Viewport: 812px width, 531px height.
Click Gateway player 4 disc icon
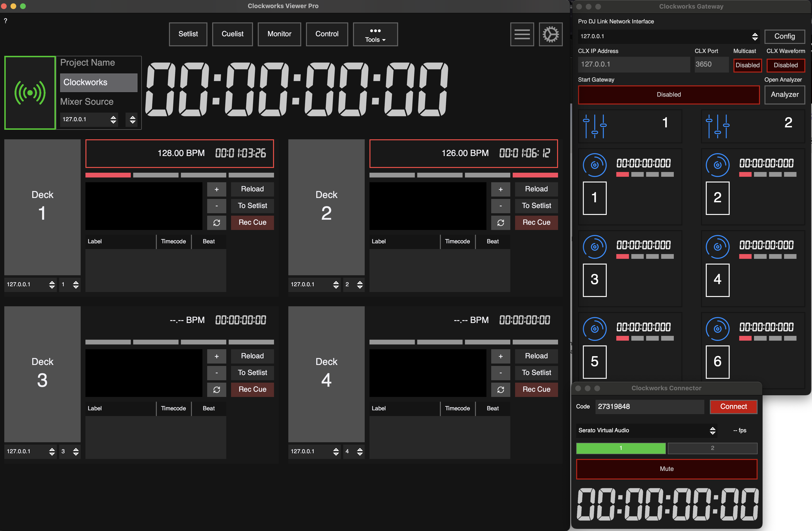[x=717, y=247]
